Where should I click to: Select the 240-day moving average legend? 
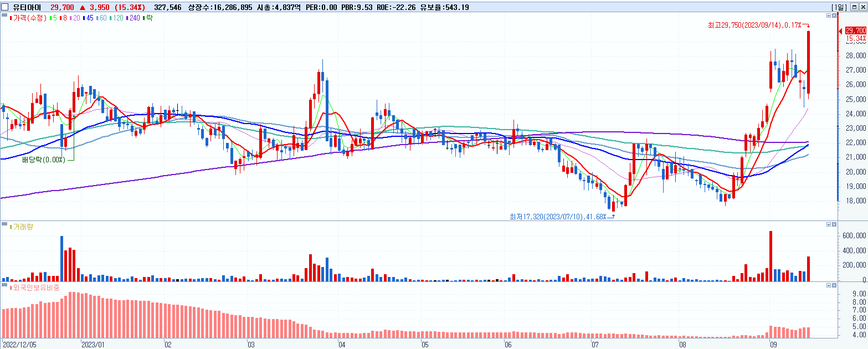click(133, 18)
